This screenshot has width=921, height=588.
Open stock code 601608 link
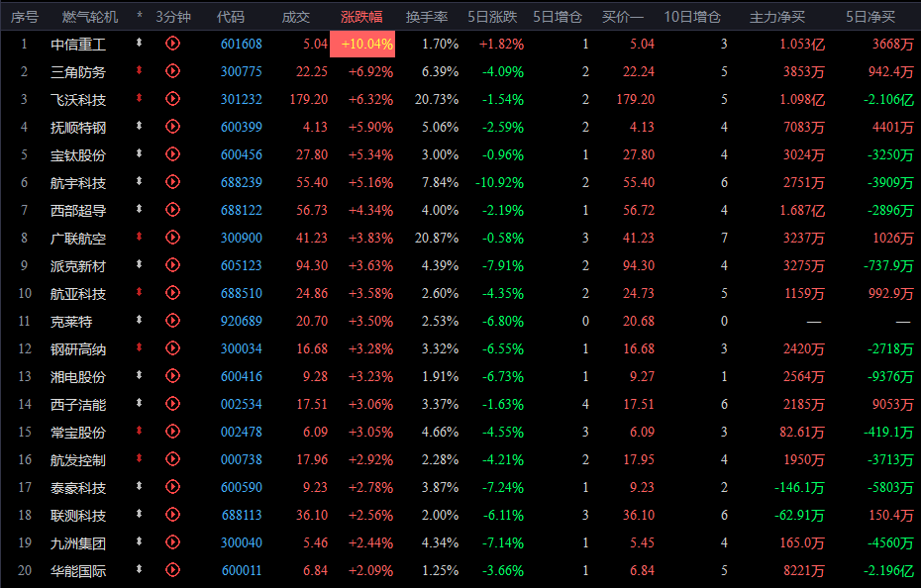click(242, 45)
